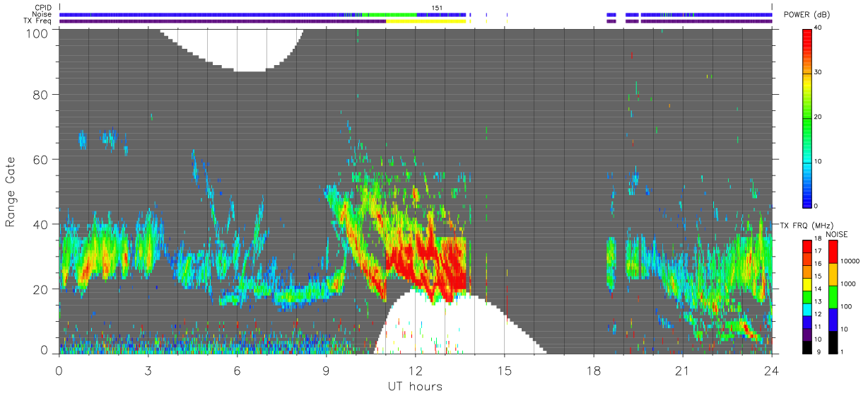Click the 'POWER (dB)' legend title

807,15
